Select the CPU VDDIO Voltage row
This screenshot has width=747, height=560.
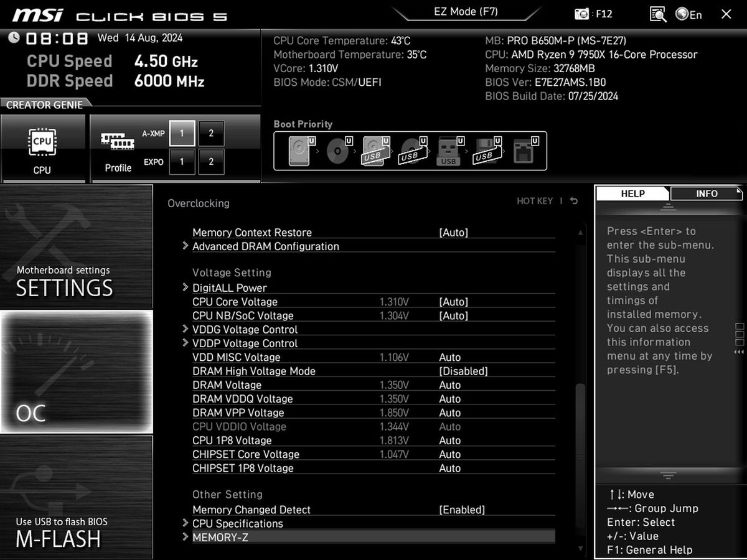pyautogui.click(x=374, y=427)
